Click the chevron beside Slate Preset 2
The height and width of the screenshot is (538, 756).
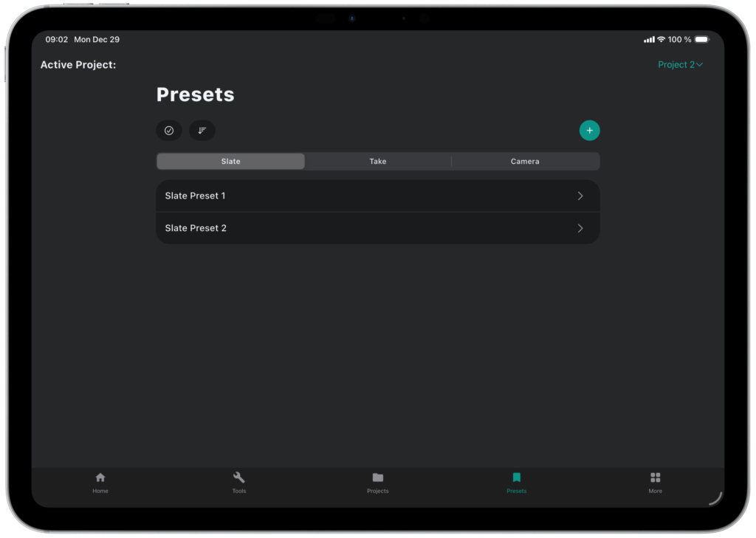point(580,229)
